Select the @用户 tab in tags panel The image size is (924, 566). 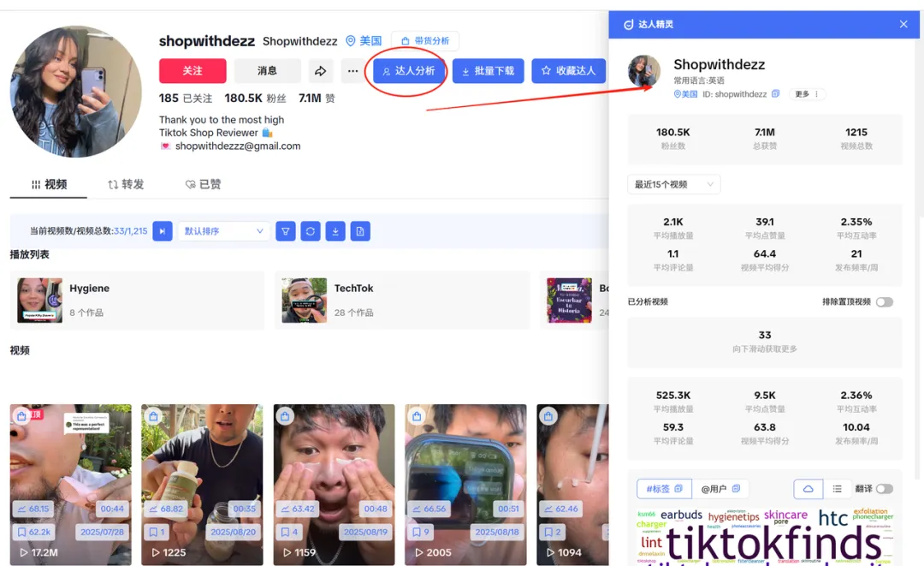[719, 489]
